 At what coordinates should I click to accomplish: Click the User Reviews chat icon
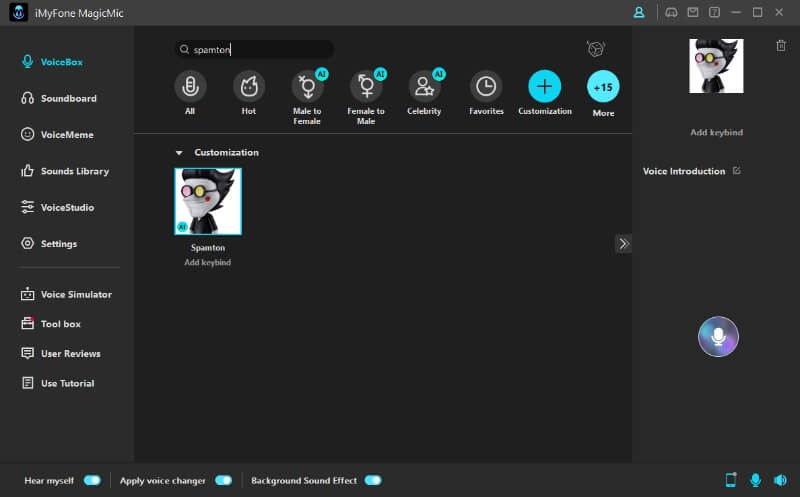coord(28,353)
